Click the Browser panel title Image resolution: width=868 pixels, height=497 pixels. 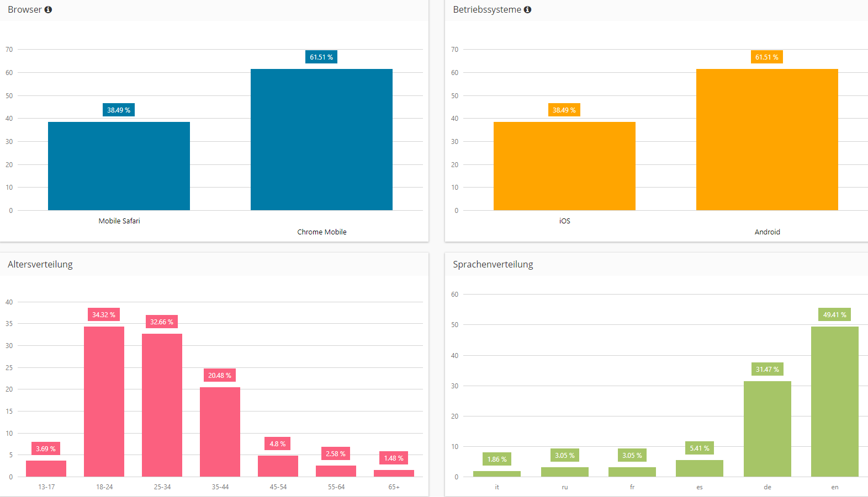[25, 9]
